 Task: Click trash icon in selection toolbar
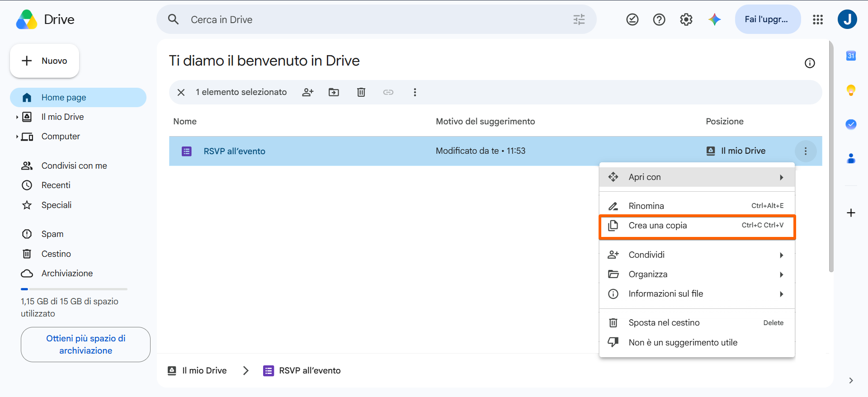(x=361, y=92)
